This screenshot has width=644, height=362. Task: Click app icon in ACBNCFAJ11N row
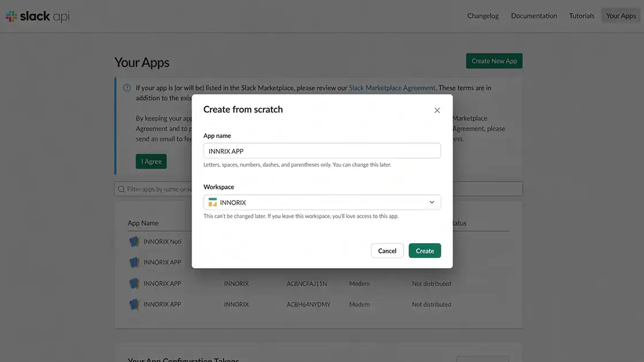[135, 283]
